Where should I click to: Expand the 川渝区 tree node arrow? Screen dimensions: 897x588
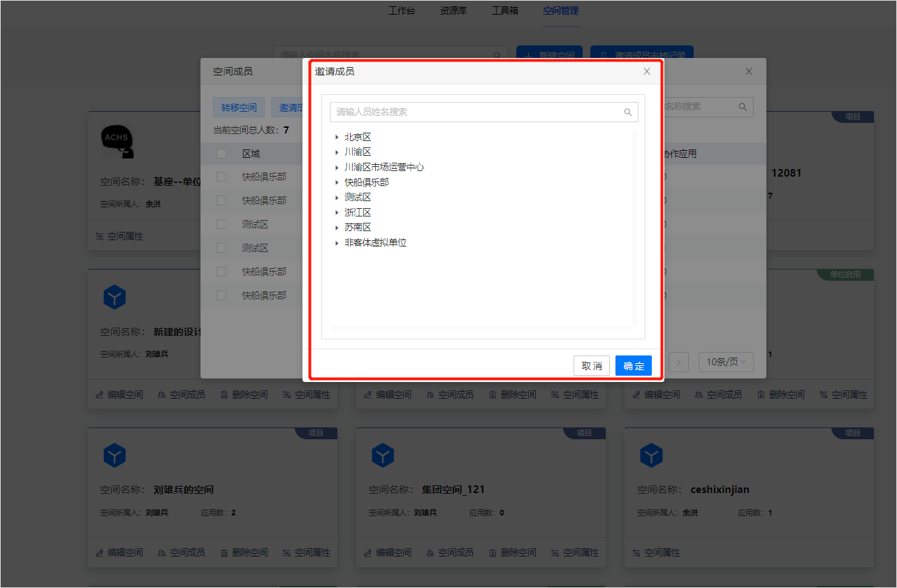(x=337, y=152)
